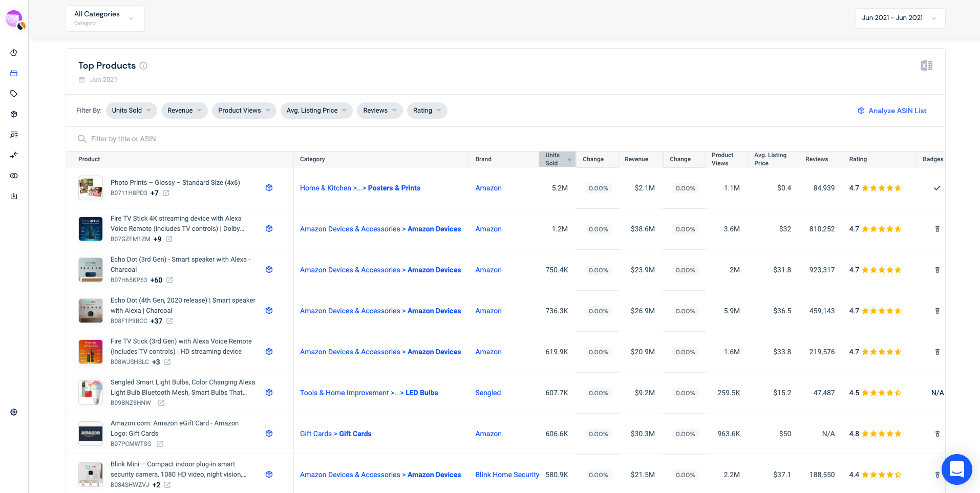Open the pie chart analytics sidebar icon

pyautogui.click(x=14, y=52)
